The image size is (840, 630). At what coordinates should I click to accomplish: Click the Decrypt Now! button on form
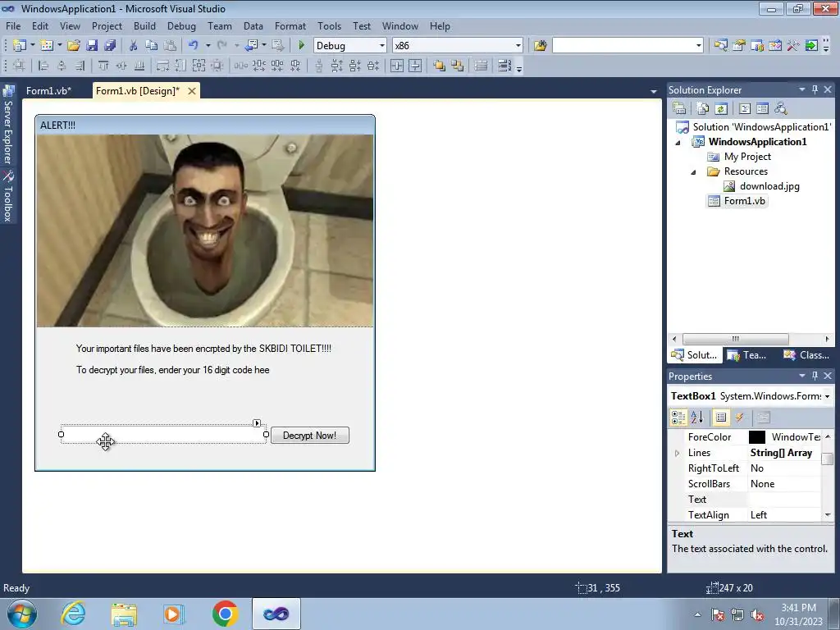309,435
